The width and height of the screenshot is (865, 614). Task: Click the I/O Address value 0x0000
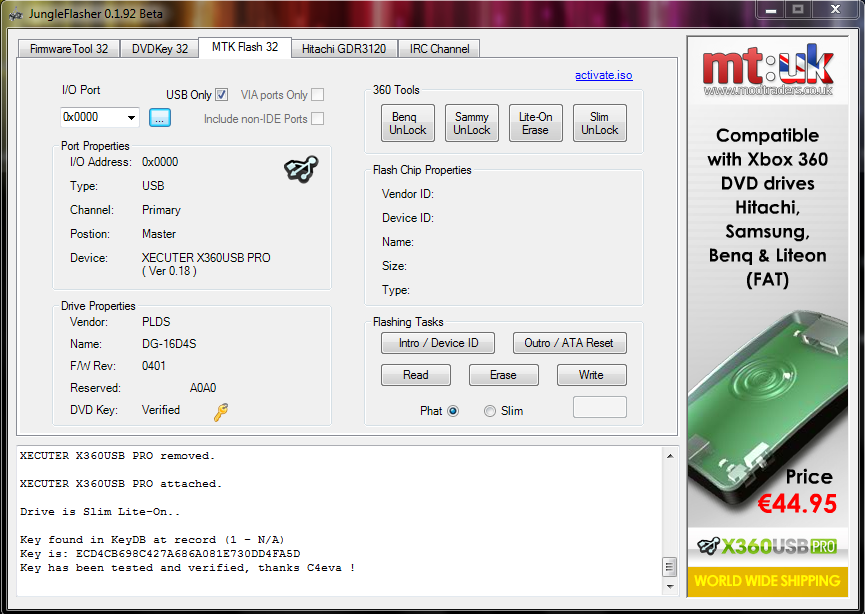(160, 162)
